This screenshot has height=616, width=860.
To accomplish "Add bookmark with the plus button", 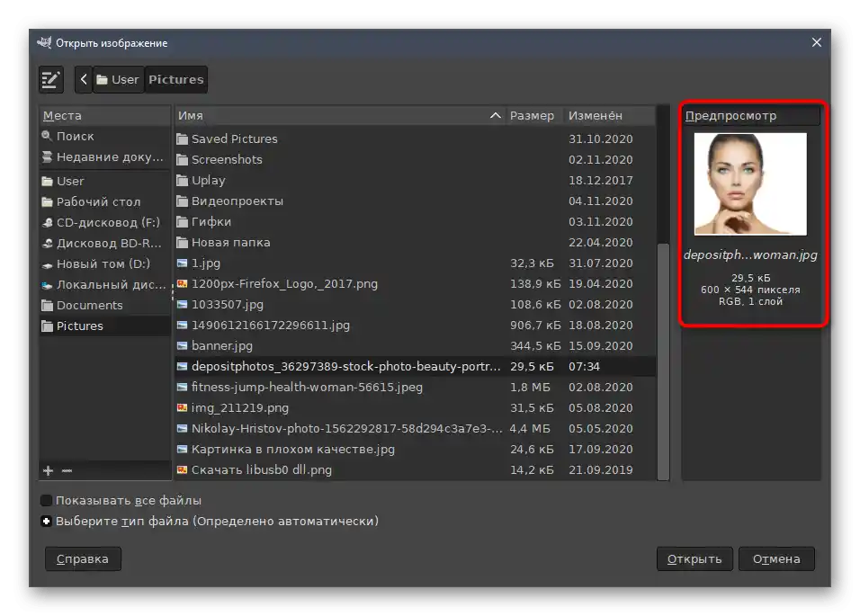I will 49,471.
